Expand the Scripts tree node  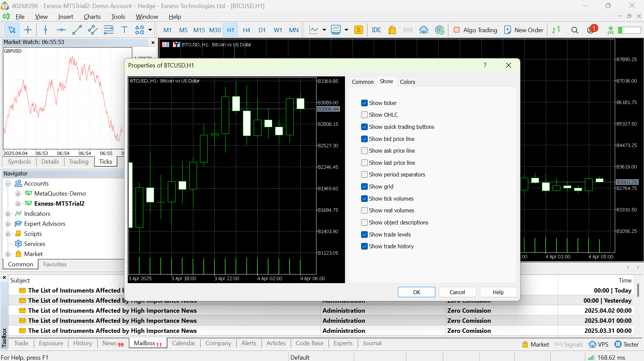pos(8,234)
